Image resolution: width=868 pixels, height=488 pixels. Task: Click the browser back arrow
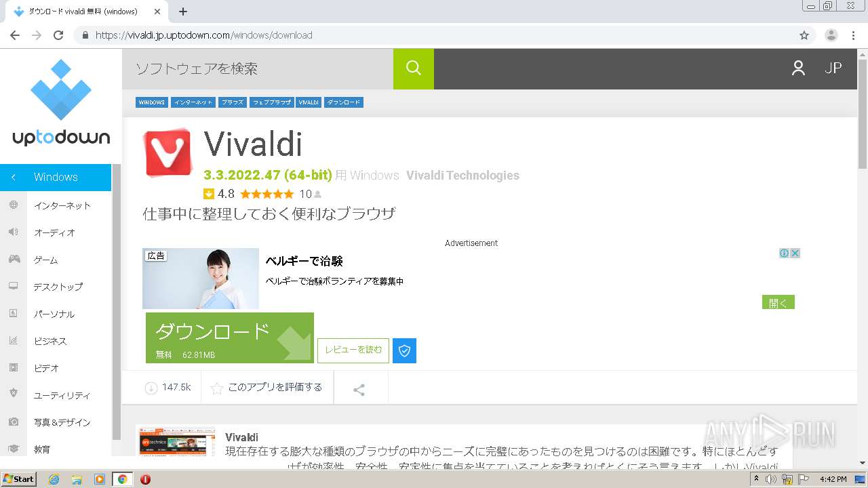click(x=15, y=35)
